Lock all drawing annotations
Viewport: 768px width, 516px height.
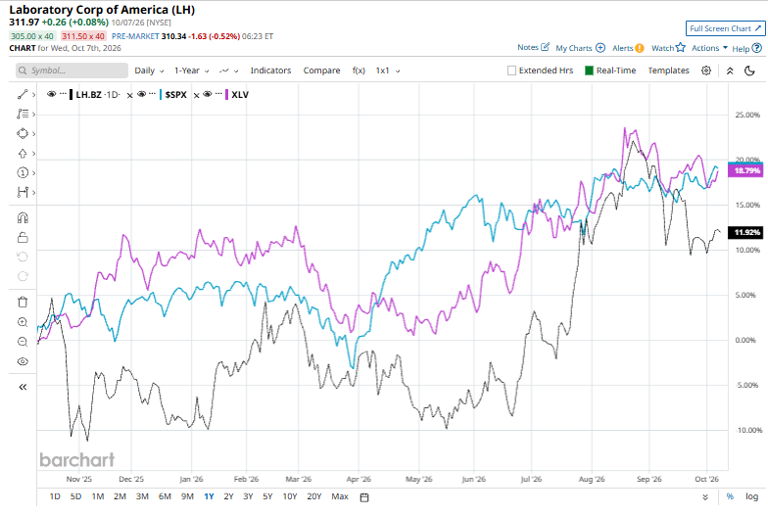[x=23, y=237]
